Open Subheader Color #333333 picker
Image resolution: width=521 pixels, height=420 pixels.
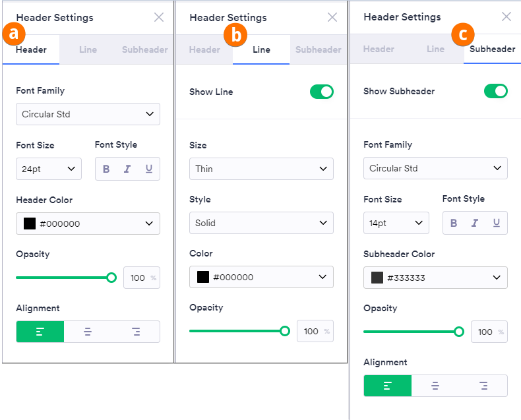[435, 278]
